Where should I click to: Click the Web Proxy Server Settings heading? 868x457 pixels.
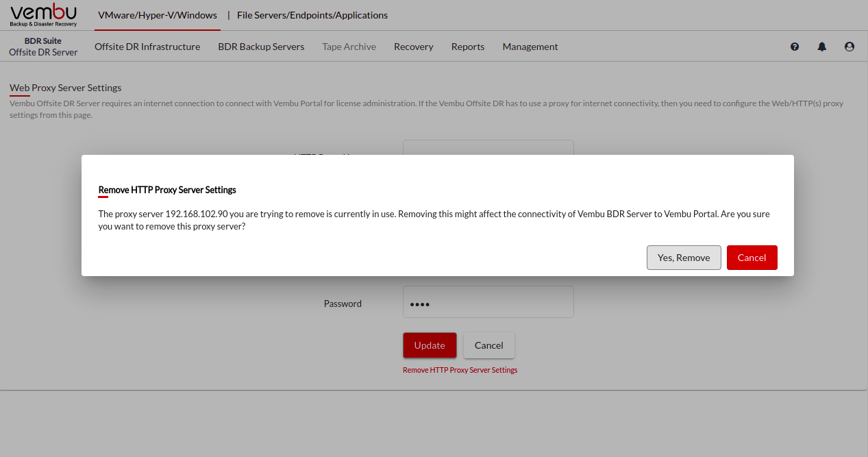66,88
